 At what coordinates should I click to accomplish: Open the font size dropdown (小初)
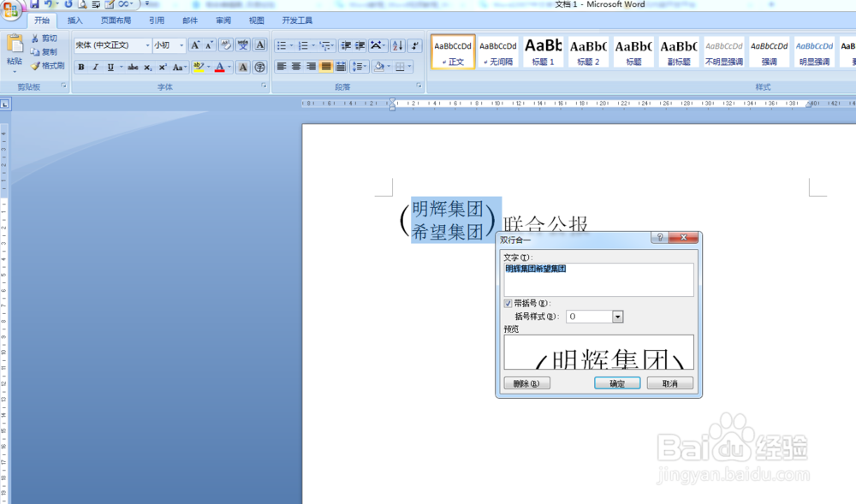pos(181,45)
